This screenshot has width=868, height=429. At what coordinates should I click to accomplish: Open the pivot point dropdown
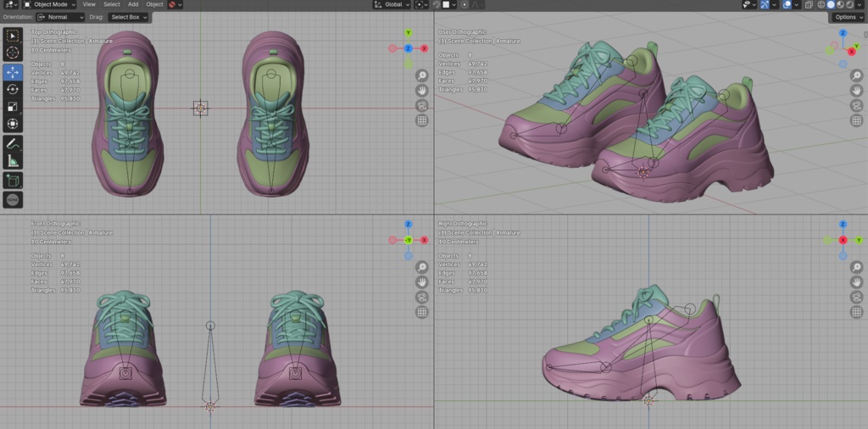click(x=422, y=4)
